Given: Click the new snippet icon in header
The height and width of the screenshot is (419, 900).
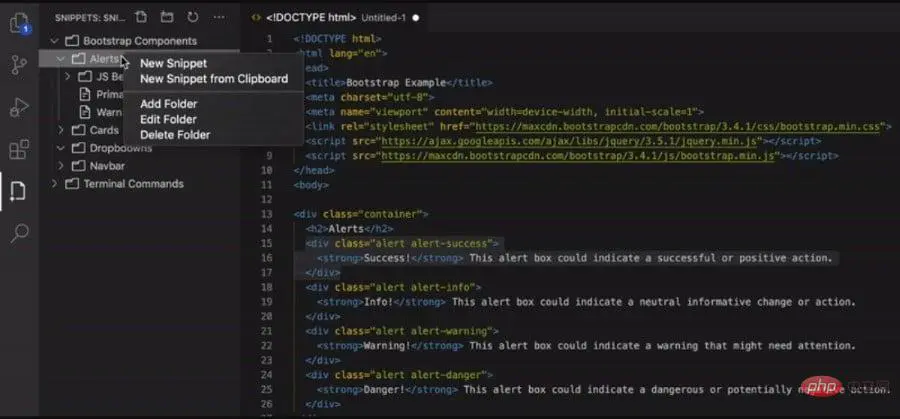Looking at the screenshot, I should point(141,17).
